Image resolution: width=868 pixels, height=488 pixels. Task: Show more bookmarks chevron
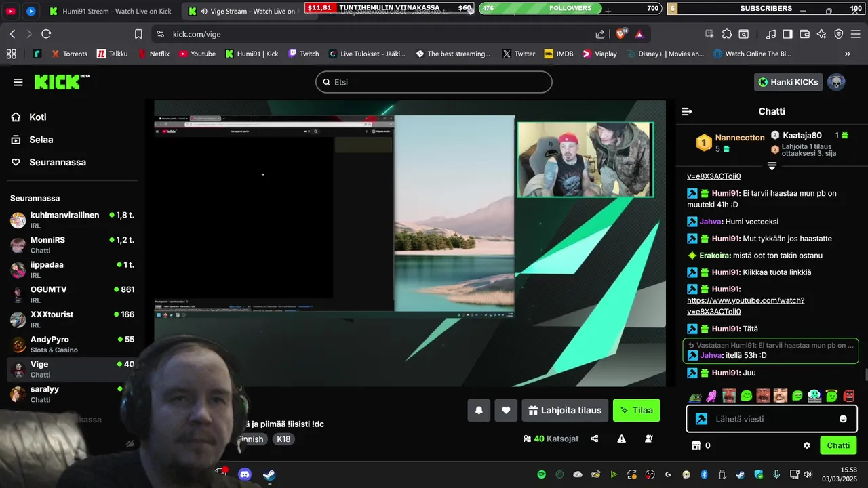point(848,54)
